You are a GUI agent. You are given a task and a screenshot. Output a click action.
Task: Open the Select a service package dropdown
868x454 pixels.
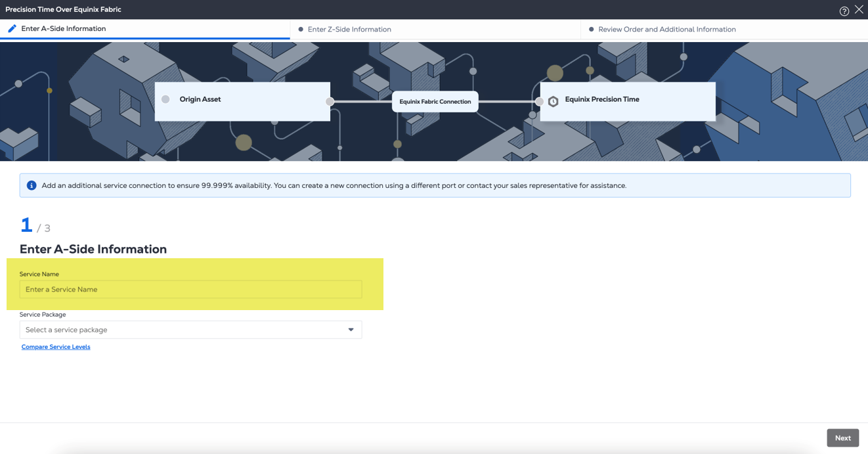coord(190,330)
